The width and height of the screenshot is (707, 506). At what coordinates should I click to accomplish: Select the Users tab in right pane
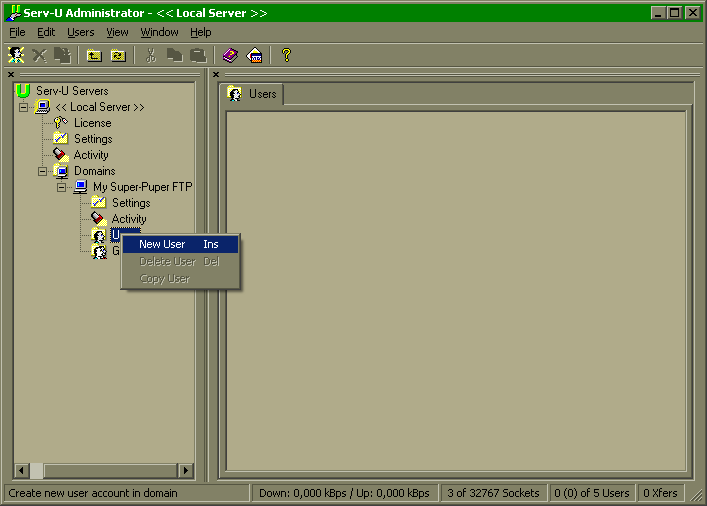[x=252, y=94]
